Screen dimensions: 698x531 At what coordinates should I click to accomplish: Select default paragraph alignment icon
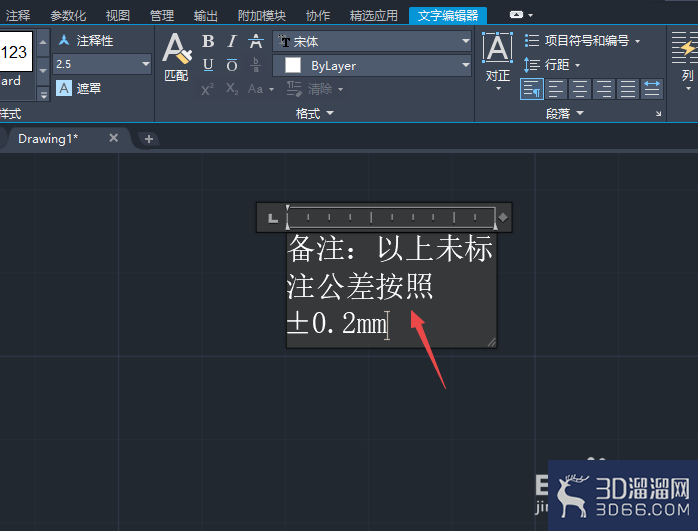tap(532, 89)
